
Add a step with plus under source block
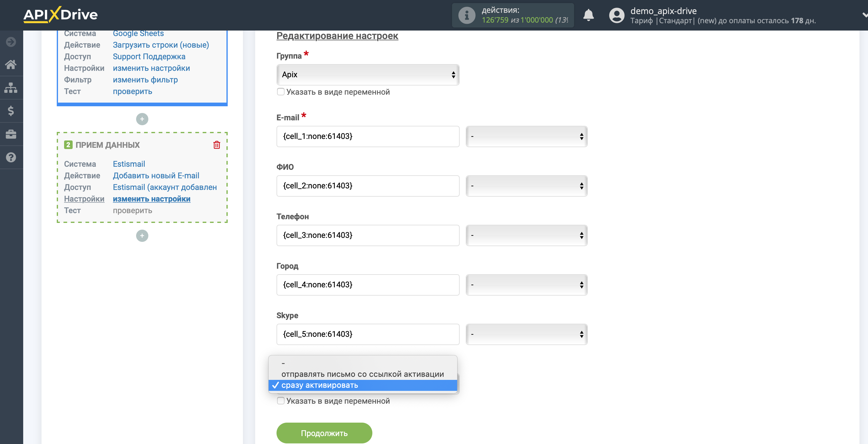pyautogui.click(x=142, y=119)
